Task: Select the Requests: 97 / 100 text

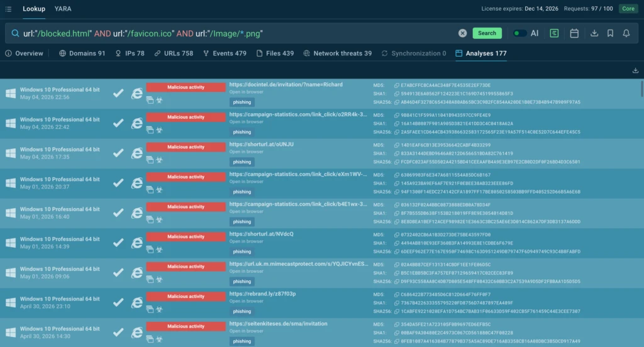Action: pos(588,9)
